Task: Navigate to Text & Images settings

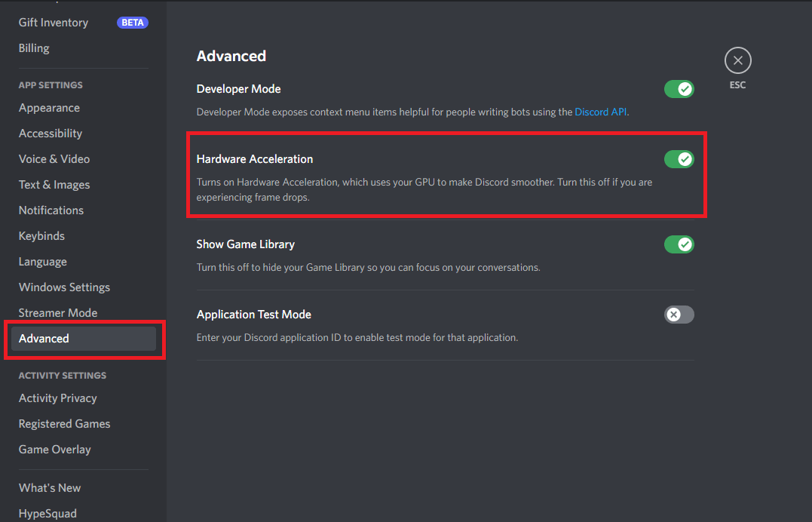Action: (54, 185)
